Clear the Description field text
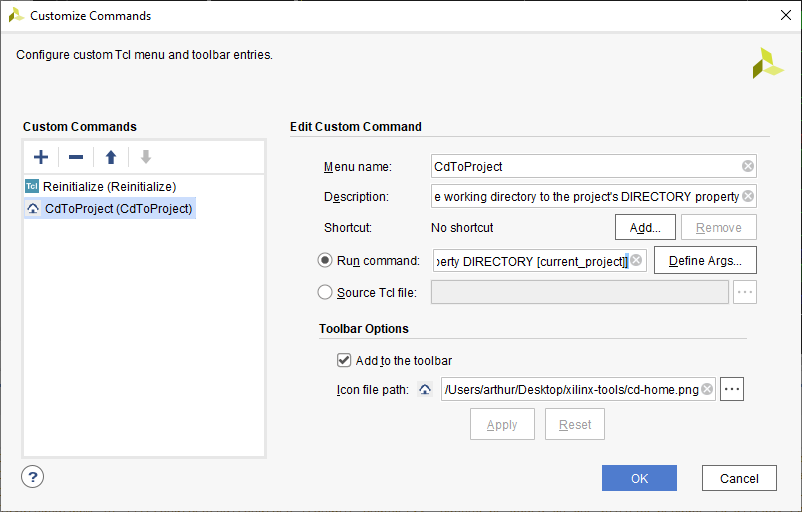Viewport: 802px width, 512px height. pos(748,196)
